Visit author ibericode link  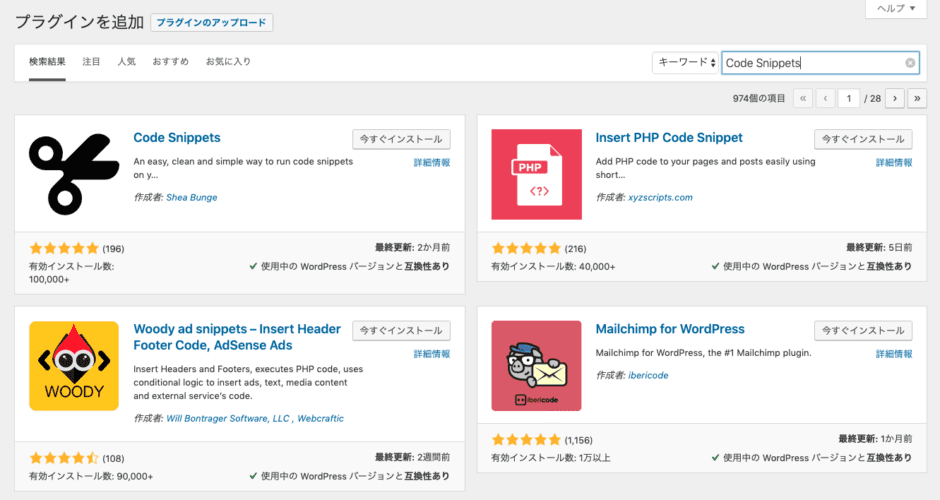pyautogui.click(x=648, y=375)
